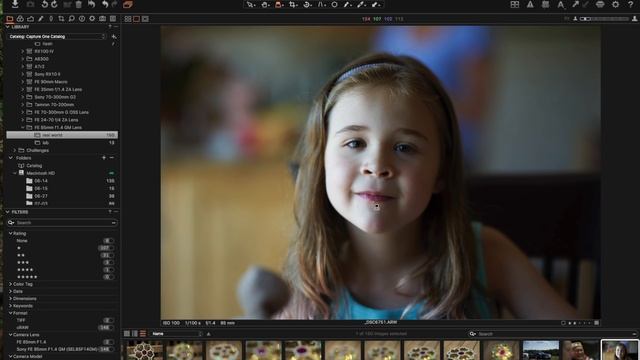Viewport: 640px width, 360px height.
Task: Collapse the FE 85mm f1.4 GM Lens group
Action: point(22,127)
